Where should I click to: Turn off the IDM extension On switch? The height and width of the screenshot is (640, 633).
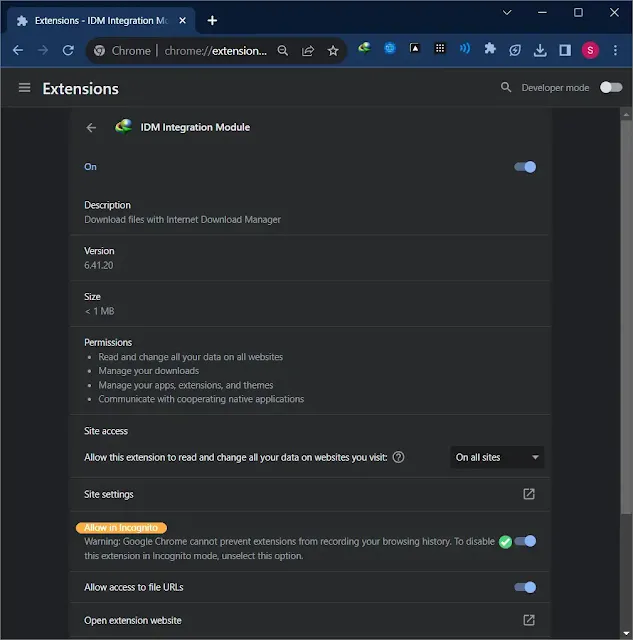coord(525,167)
